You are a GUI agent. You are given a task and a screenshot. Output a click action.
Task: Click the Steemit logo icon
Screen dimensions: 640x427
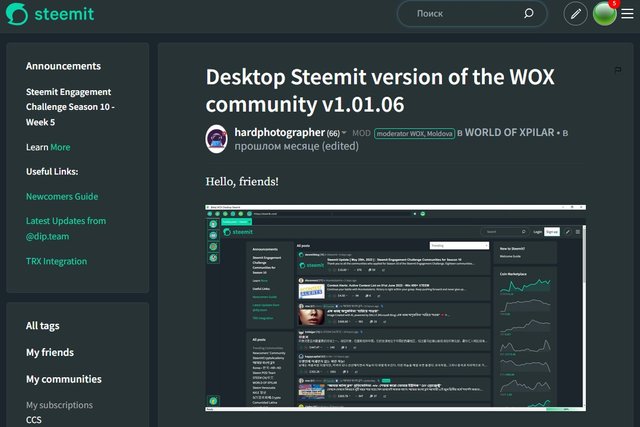tap(17, 14)
